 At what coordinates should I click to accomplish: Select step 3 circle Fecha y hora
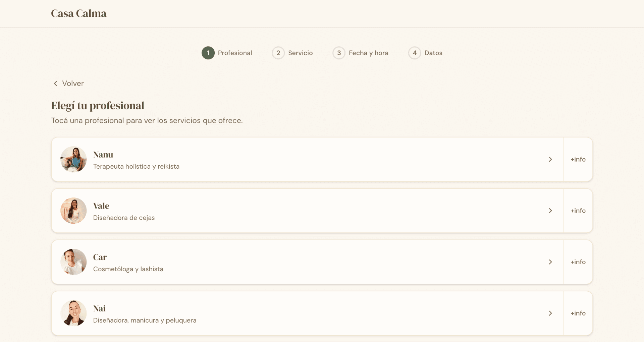coord(339,53)
